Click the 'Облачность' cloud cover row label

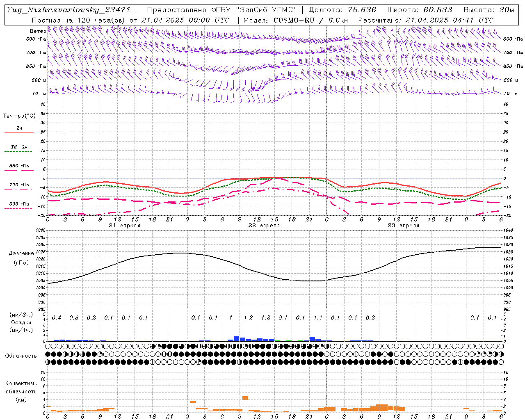[x=21, y=356]
